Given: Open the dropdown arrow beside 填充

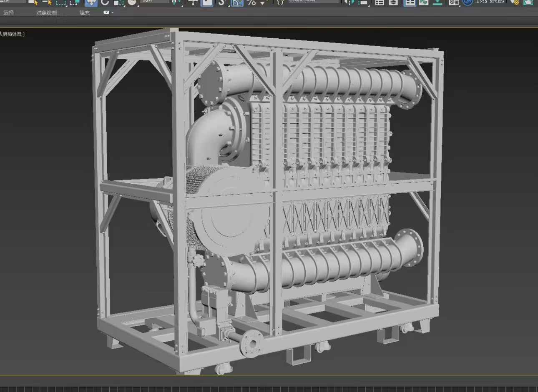Looking at the screenshot, I should tap(108, 12).
